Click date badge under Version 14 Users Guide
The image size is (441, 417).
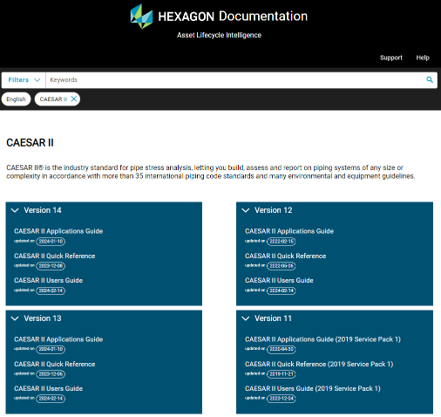[x=51, y=291]
